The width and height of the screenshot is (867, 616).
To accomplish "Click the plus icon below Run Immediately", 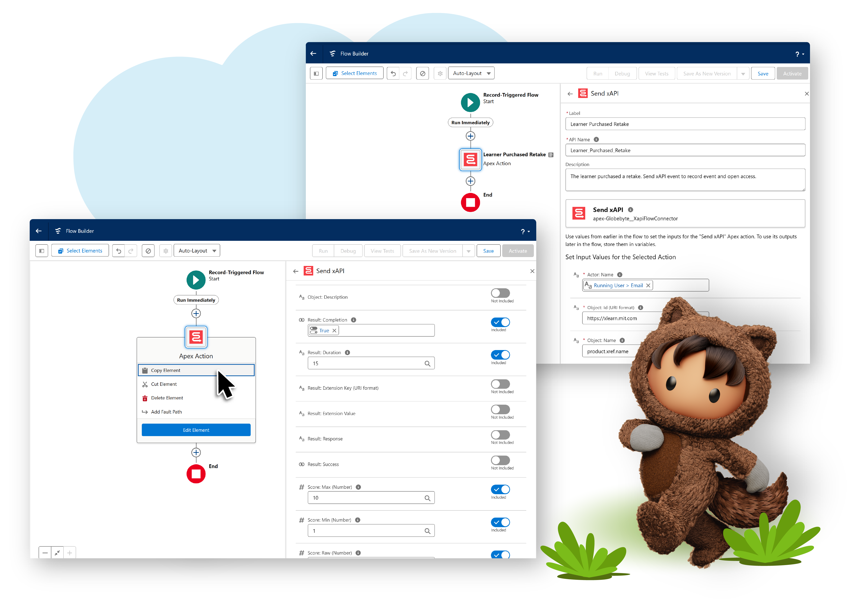I will [x=470, y=136].
